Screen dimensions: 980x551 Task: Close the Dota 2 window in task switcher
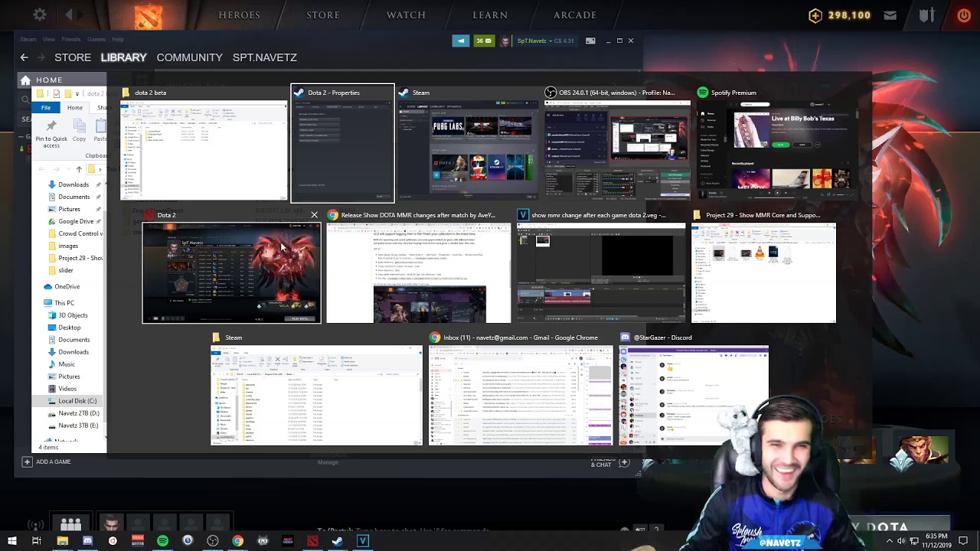[314, 215]
